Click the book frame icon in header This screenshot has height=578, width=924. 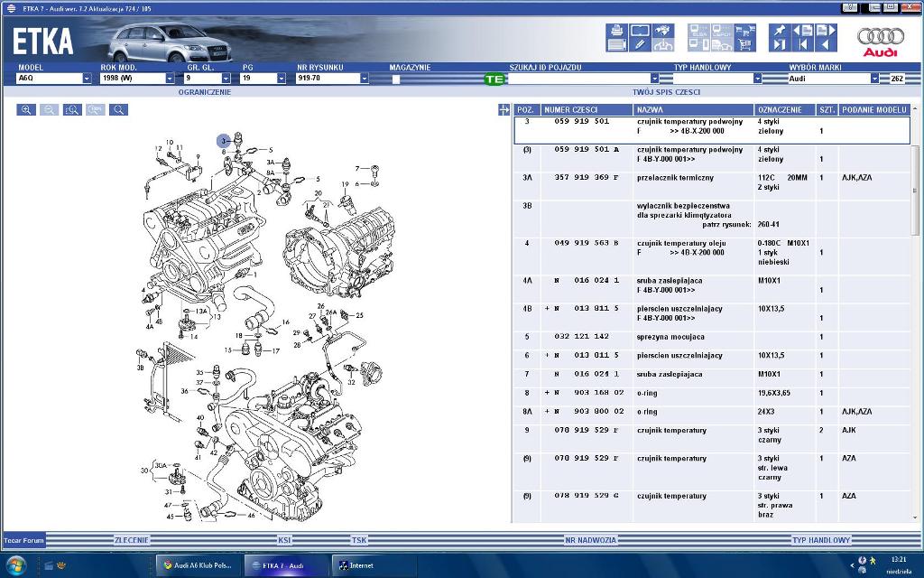coord(640,31)
